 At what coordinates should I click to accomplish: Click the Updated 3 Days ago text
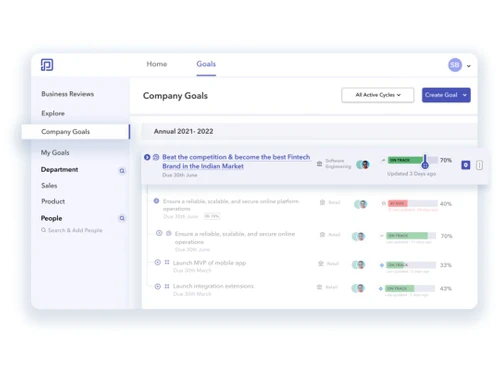tap(411, 174)
